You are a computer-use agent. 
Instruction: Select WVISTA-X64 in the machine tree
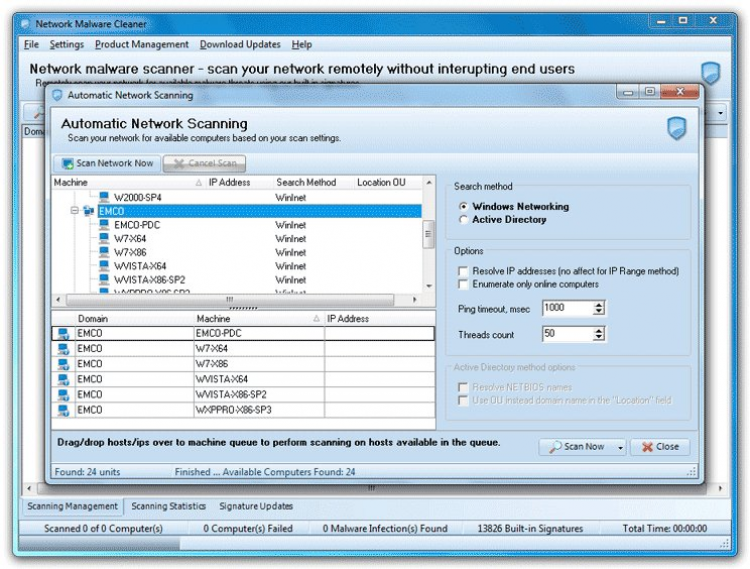tap(140, 266)
